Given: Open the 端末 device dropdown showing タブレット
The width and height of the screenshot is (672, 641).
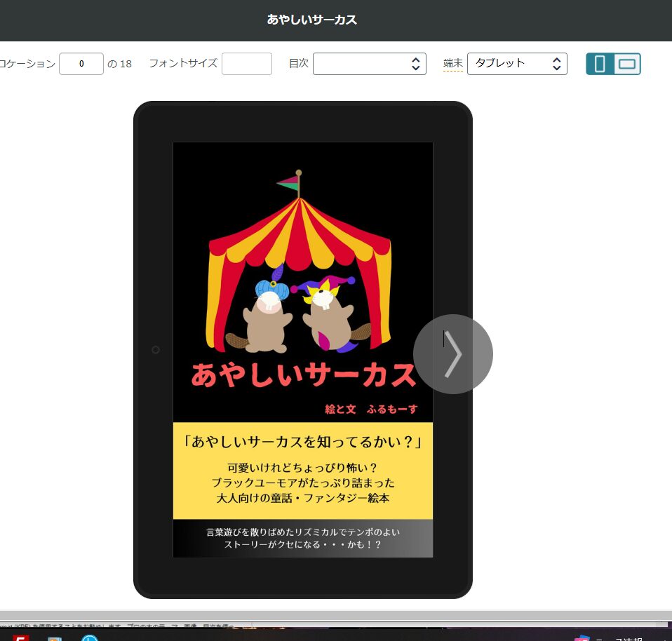Looking at the screenshot, I should [x=517, y=64].
